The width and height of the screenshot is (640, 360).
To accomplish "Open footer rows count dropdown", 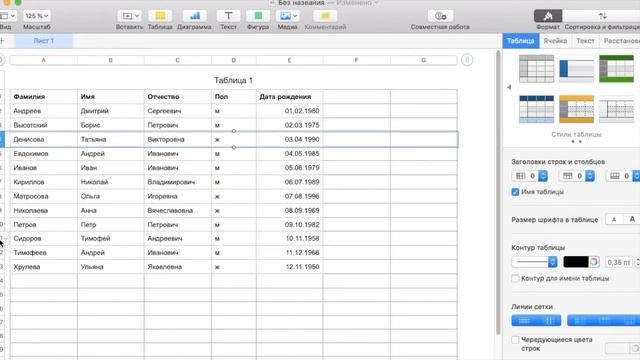I will pos(636,176).
